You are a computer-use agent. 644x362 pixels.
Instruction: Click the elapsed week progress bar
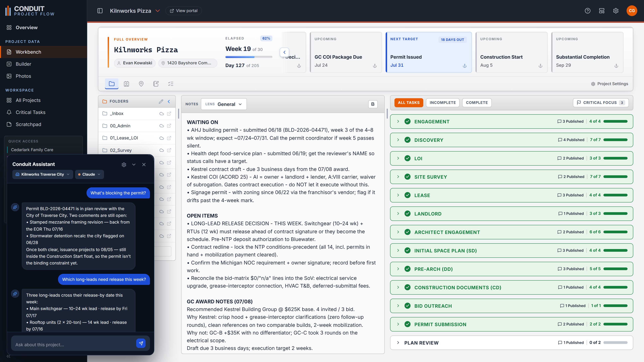point(249,57)
